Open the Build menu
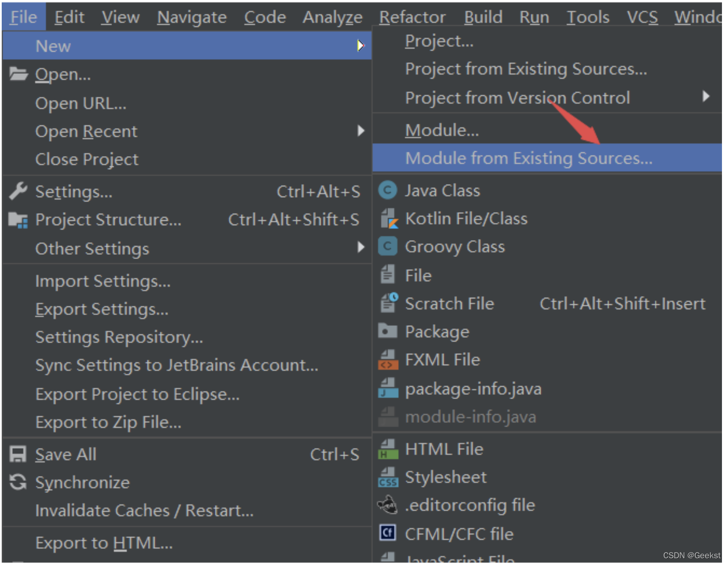Viewport: 728px width, 563px height. point(483,17)
